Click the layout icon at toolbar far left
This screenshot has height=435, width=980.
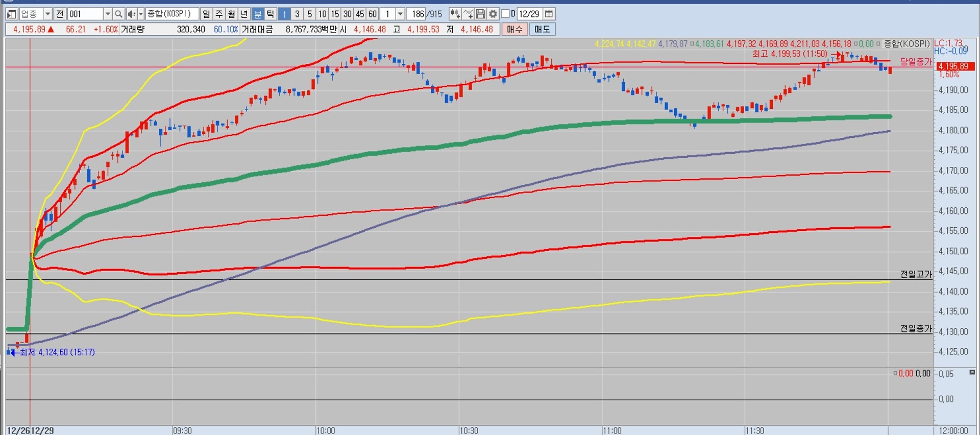point(11,14)
